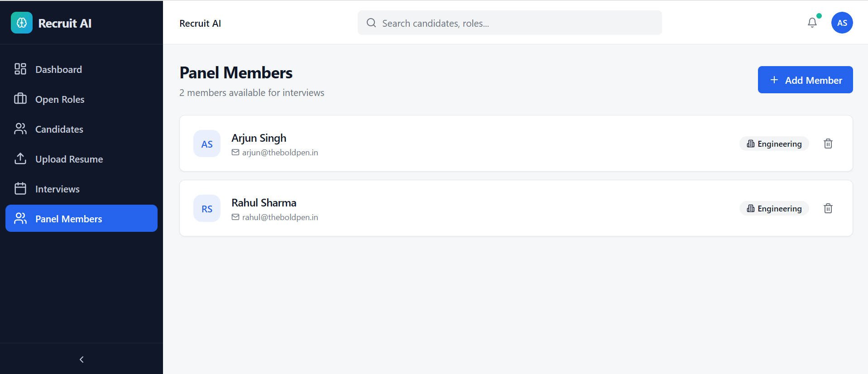Go to Dashboard in sidebar
868x374 pixels.
(x=58, y=70)
